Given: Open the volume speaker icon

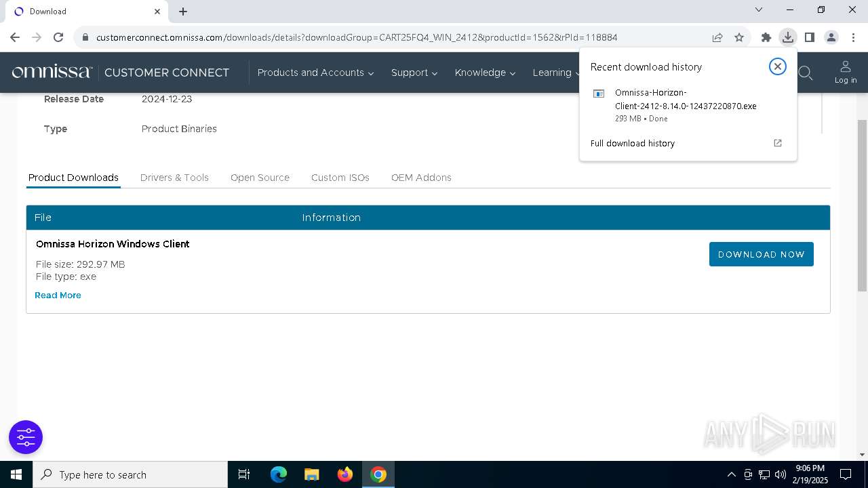Looking at the screenshot, I should 781,474.
